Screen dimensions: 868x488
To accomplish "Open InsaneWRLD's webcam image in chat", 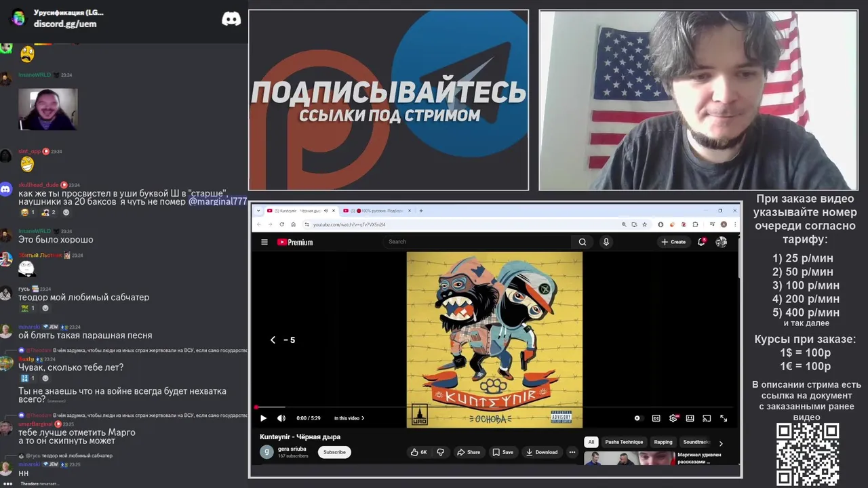I will (48, 109).
